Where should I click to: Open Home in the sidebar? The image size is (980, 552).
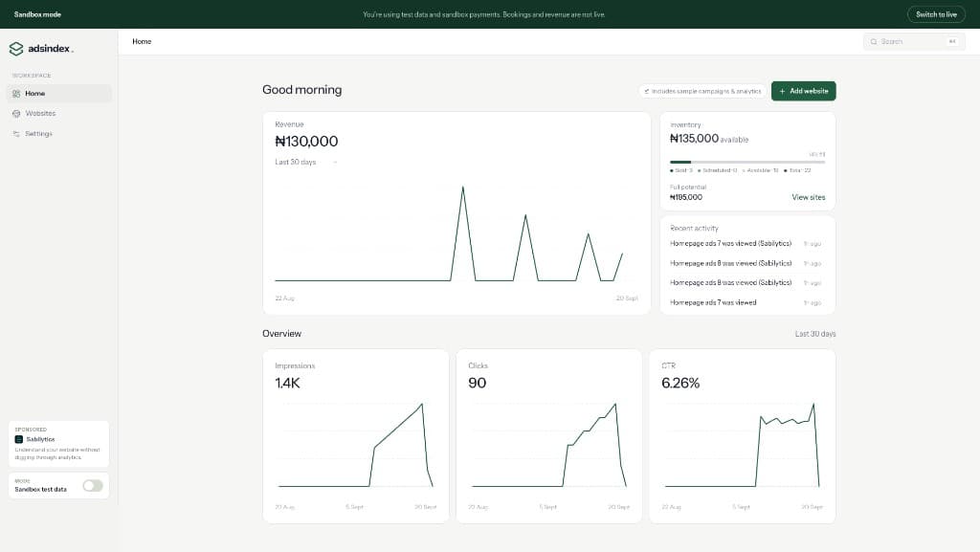pos(59,94)
